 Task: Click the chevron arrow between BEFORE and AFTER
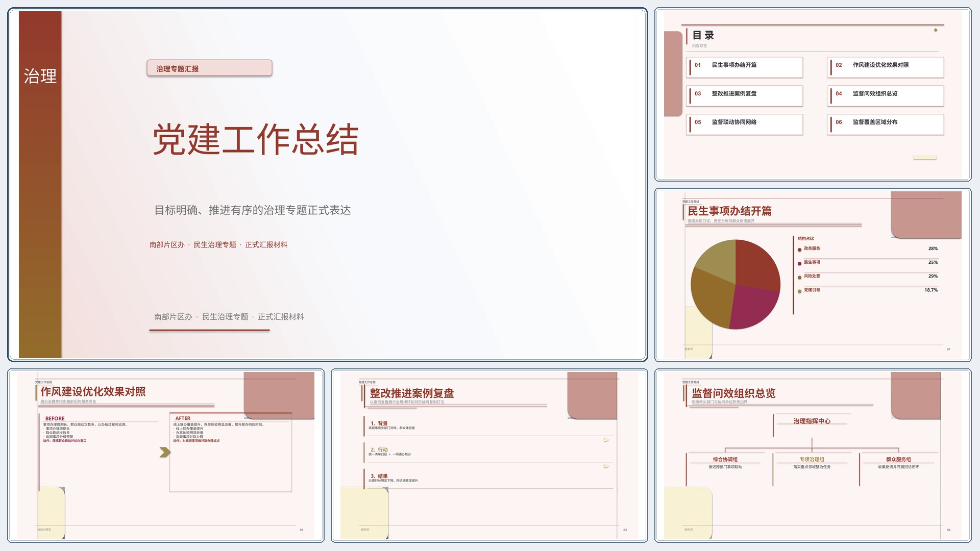pos(165,453)
